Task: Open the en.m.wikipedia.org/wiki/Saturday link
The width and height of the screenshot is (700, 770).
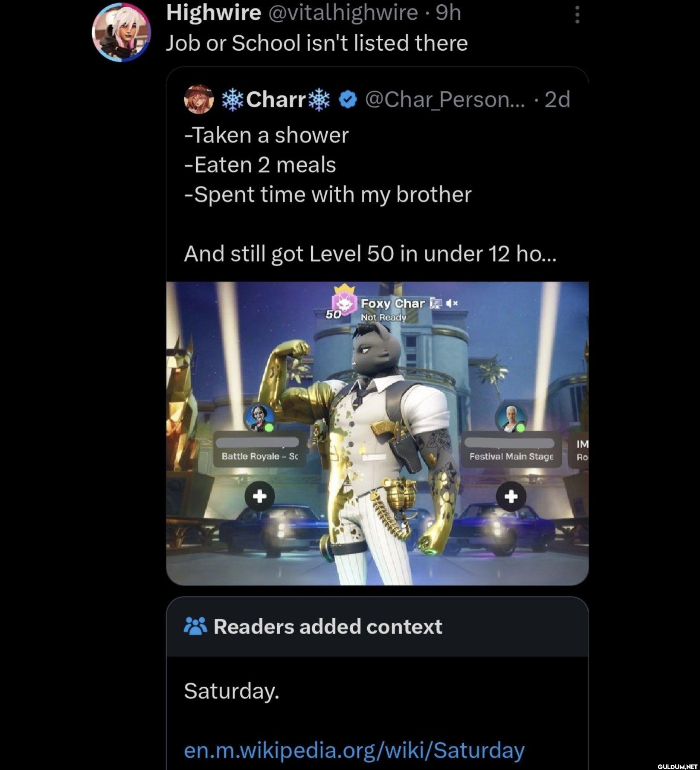Action: click(x=354, y=750)
